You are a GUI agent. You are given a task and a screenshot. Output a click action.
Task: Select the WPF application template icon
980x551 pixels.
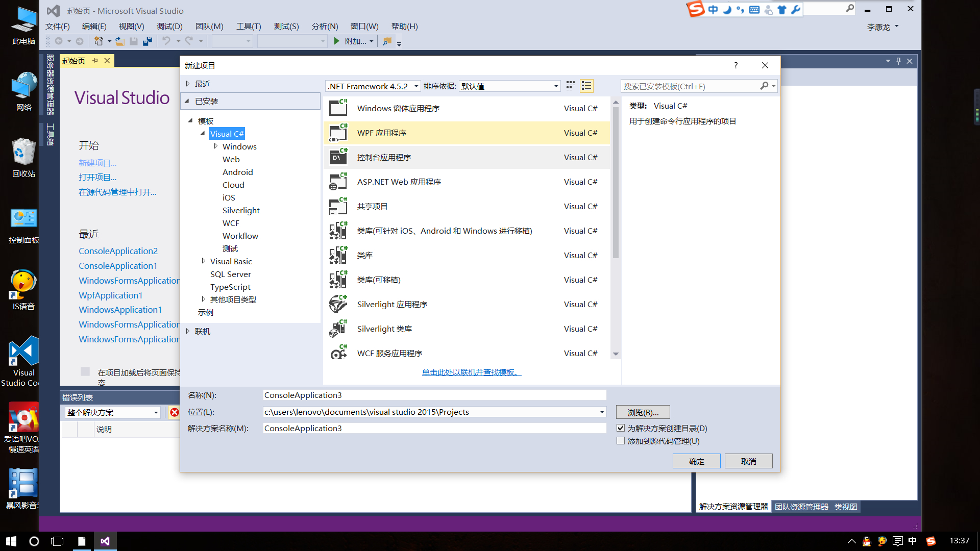point(338,133)
